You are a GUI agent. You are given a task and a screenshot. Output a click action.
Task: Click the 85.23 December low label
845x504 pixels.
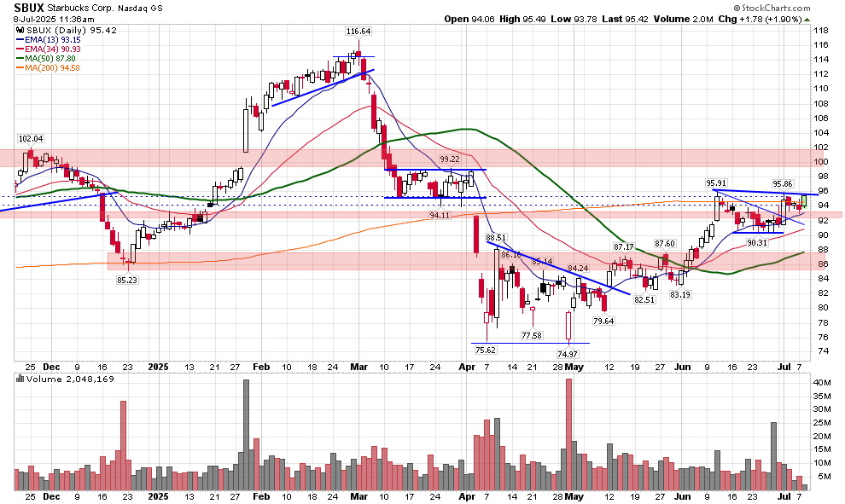pyautogui.click(x=127, y=280)
